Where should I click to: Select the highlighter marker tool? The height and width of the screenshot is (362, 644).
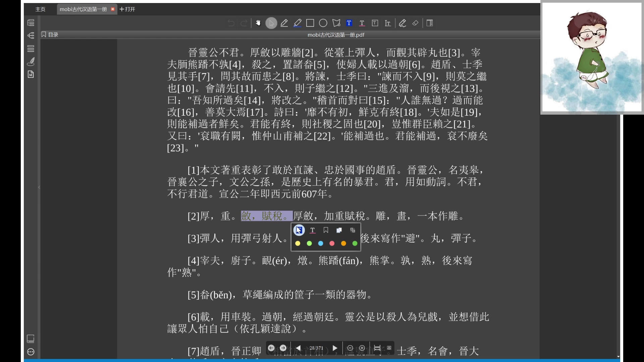tap(297, 23)
